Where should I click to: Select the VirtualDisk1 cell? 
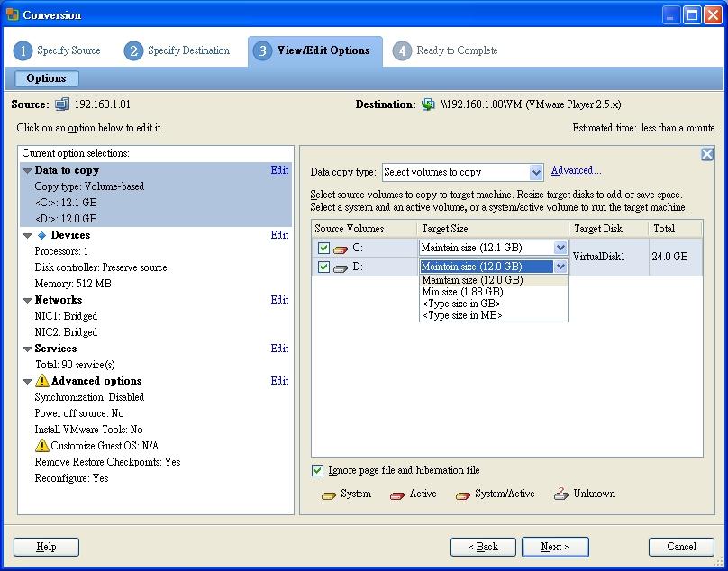coord(609,257)
